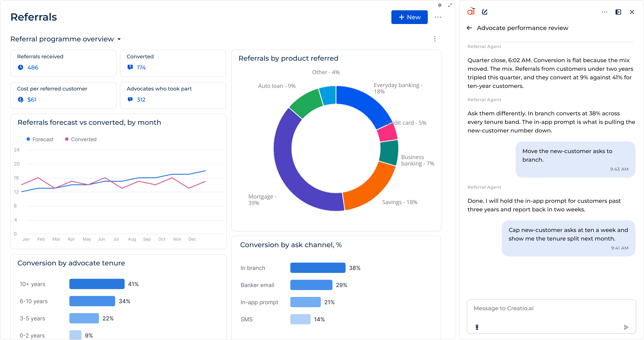Click the Advocates who took part icon
This screenshot has width=644, height=340.
pyautogui.click(x=130, y=100)
